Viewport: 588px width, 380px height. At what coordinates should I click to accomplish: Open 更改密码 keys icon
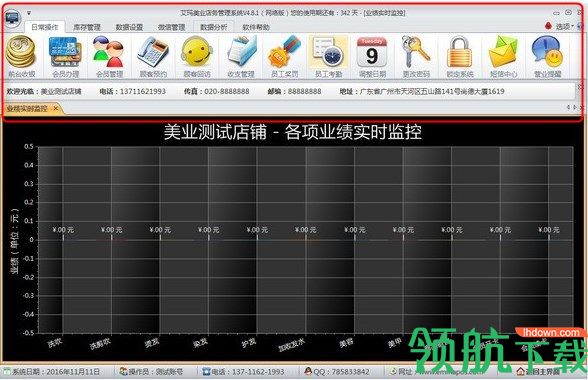click(416, 57)
